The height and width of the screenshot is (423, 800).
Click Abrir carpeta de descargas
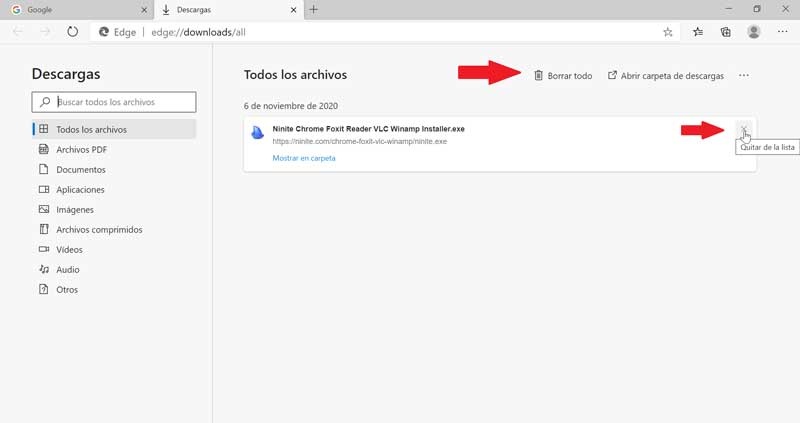click(x=666, y=76)
